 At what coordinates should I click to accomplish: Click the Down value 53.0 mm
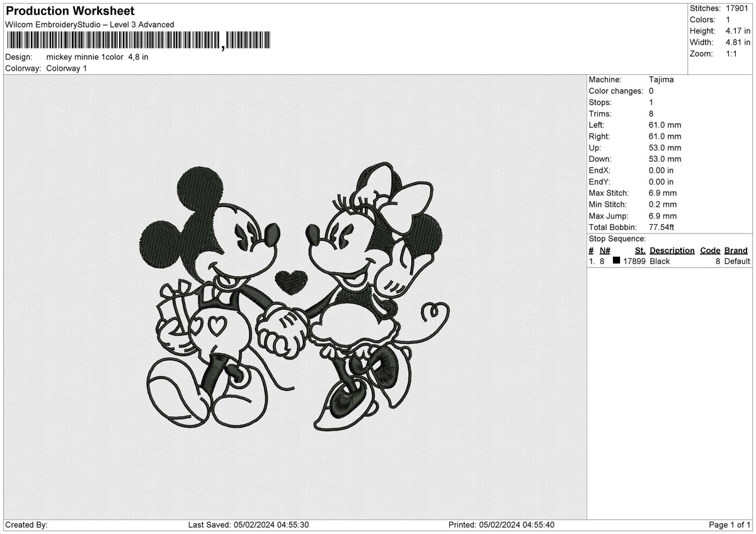(665, 159)
